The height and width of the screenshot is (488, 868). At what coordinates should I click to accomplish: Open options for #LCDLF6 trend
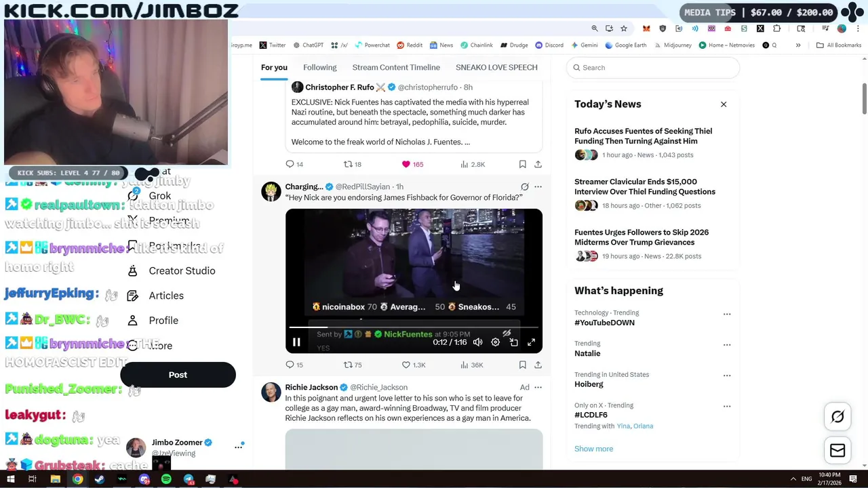[727, 406]
